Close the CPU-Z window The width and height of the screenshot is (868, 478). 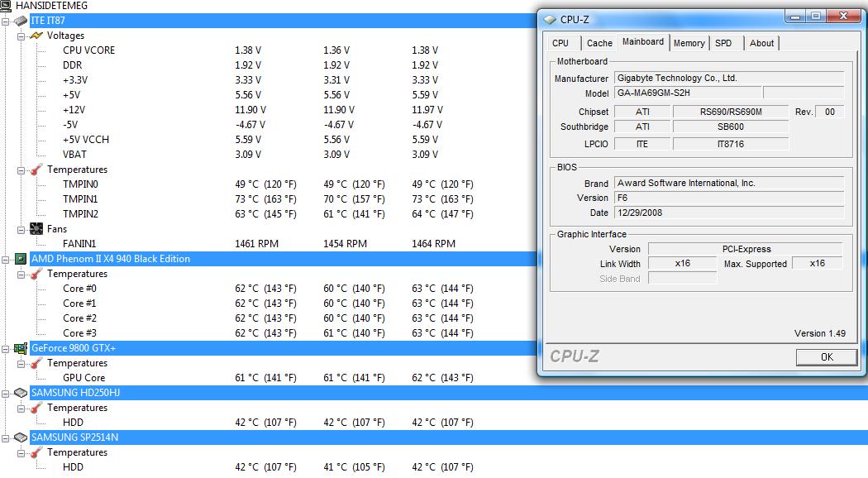click(843, 16)
